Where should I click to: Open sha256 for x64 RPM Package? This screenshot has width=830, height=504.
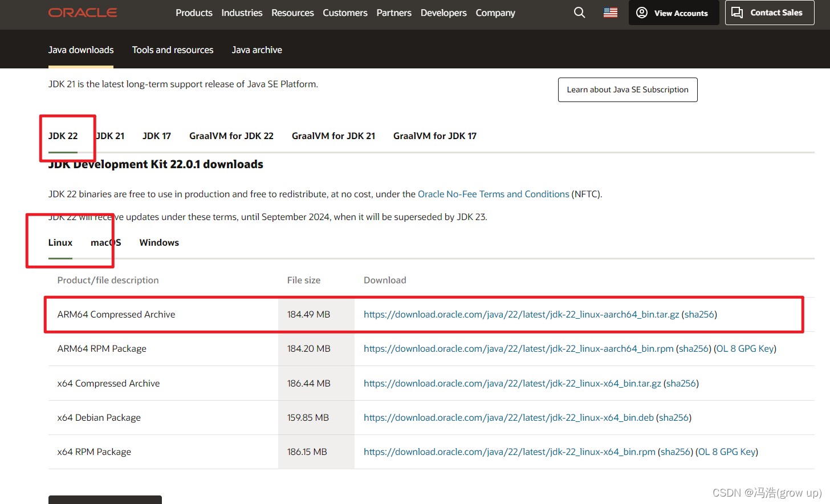point(676,452)
